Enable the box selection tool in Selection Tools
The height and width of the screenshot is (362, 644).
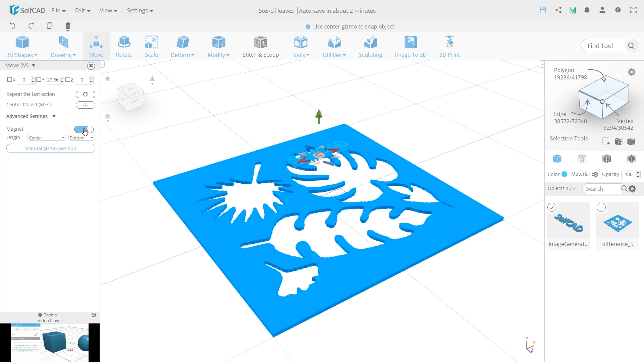pyautogui.click(x=606, y=141)
